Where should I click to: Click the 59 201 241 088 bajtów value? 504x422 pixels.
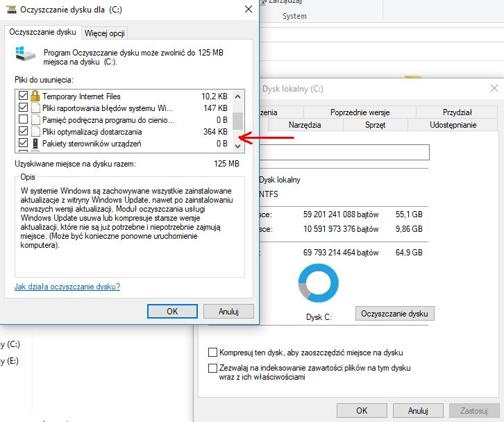(x=341, y=214)
